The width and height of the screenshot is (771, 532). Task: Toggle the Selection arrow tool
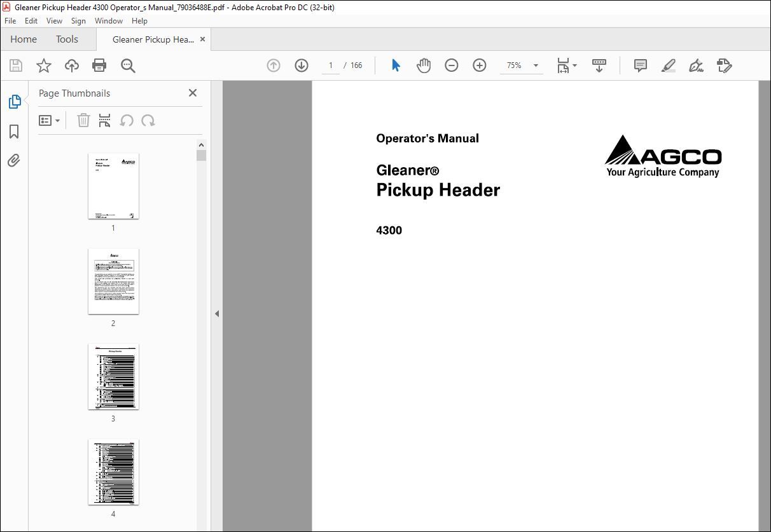(x=395, y=65)
